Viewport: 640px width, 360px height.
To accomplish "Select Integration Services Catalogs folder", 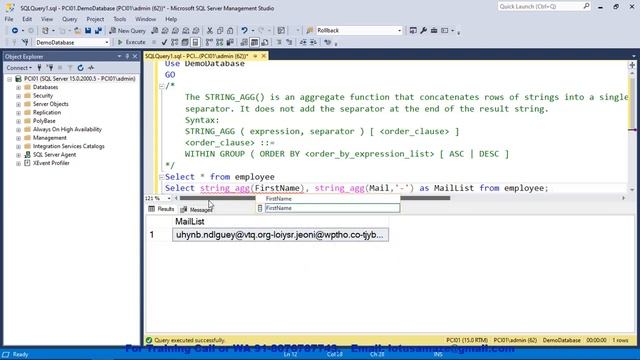I will pos(69,146).
